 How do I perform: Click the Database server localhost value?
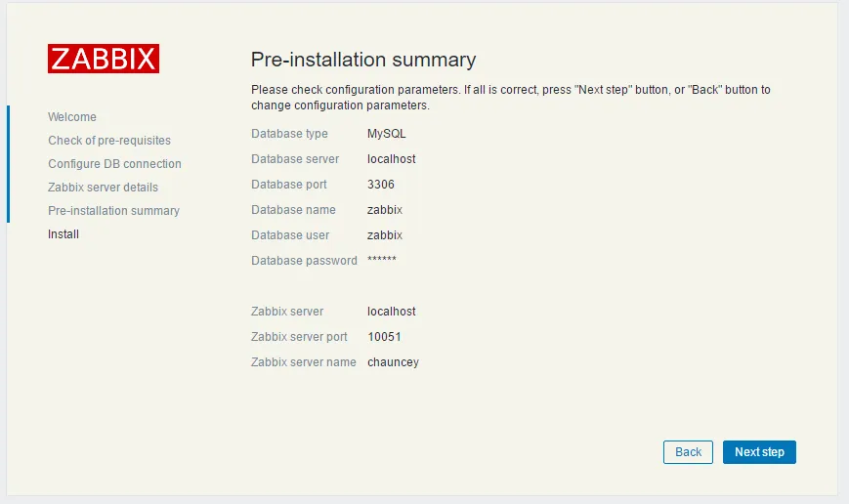(391, 159)
